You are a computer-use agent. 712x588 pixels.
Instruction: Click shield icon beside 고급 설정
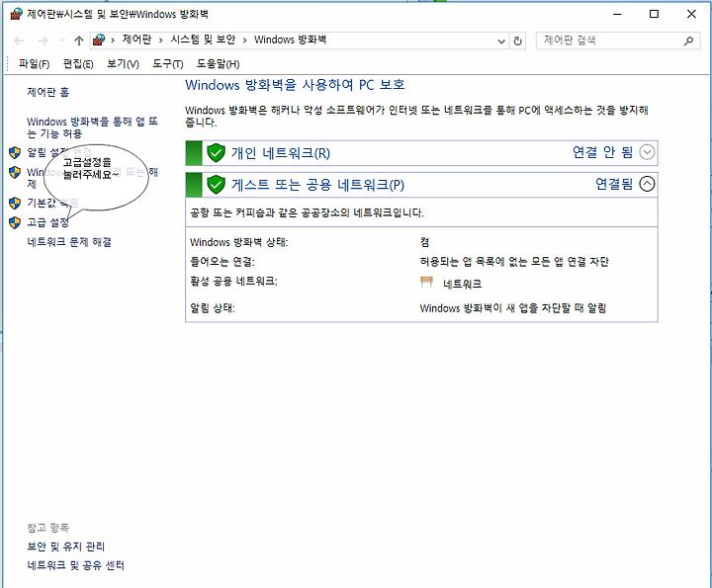tap(15, 222)
